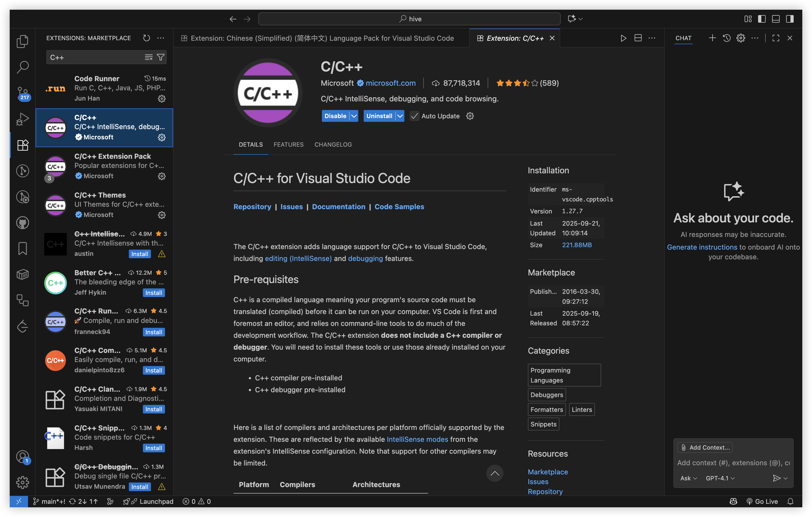Clear extensions search results icon

pyautogui.click(x=149, y=57)
